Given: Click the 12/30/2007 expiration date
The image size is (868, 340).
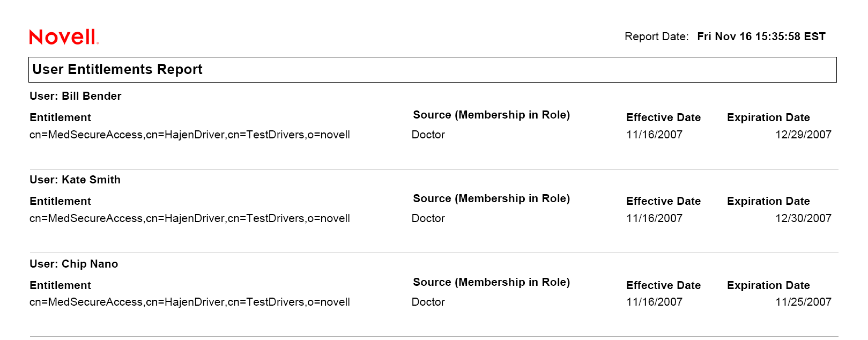Looking at the screenshot, I should click(x=803, y=218).
